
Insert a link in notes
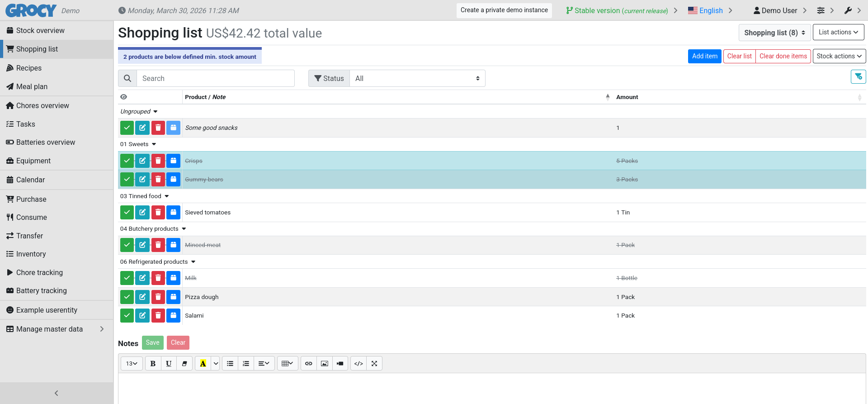click(x=309, y=363)
